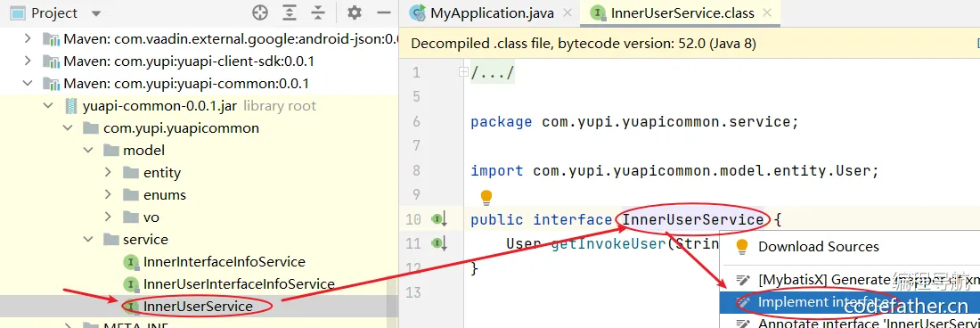
Task: Click implementations gutter icon on line 10
Action: pyautogui.click(x=438, y=219)
